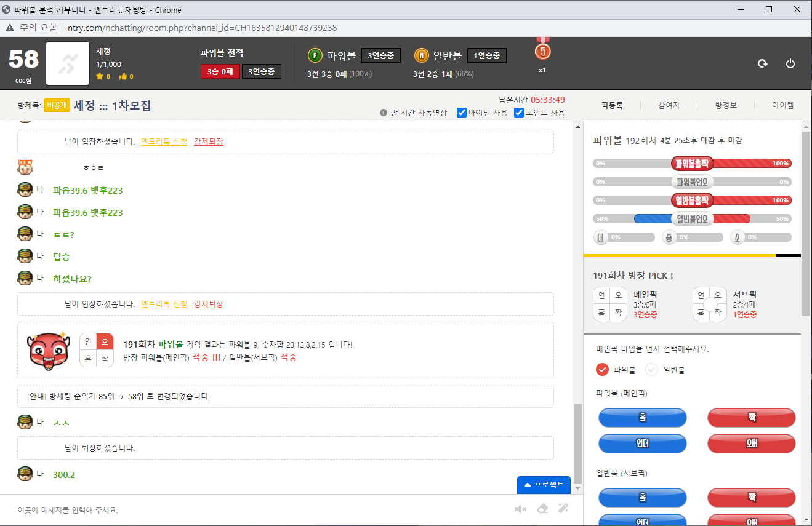Click the power logout icon
This screenshot has height=526, width=812.
[x=790, y=63]
